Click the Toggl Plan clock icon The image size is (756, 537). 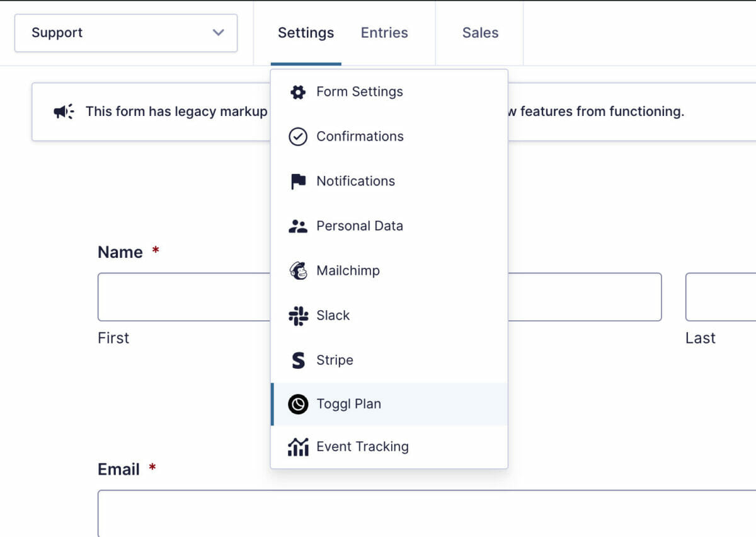pos(297,404)
